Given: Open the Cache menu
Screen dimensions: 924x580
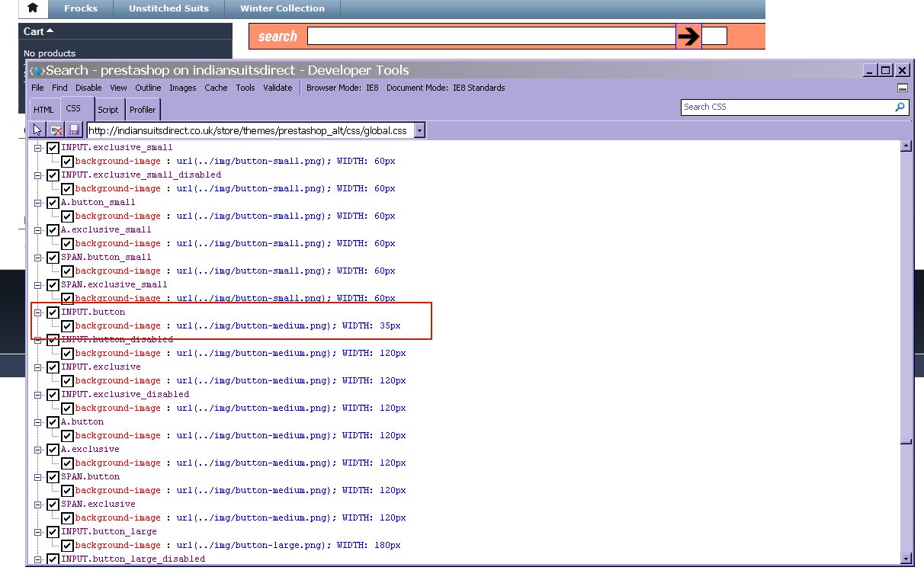Looking at the screenshot, I should tap(216, 88).
